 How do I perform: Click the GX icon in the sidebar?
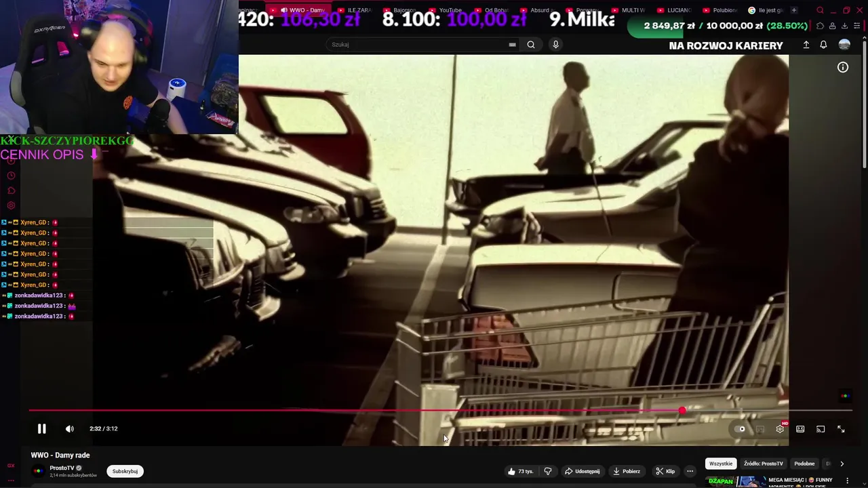coord(11,466)
